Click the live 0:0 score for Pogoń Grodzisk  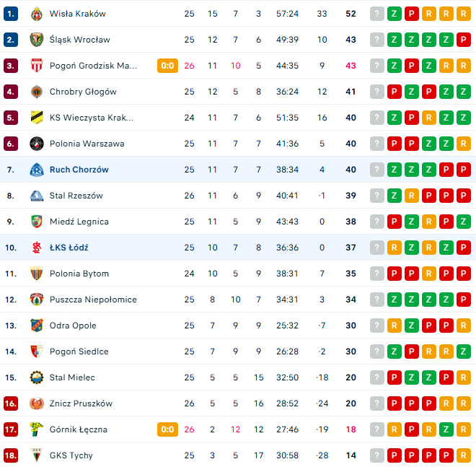167,66
